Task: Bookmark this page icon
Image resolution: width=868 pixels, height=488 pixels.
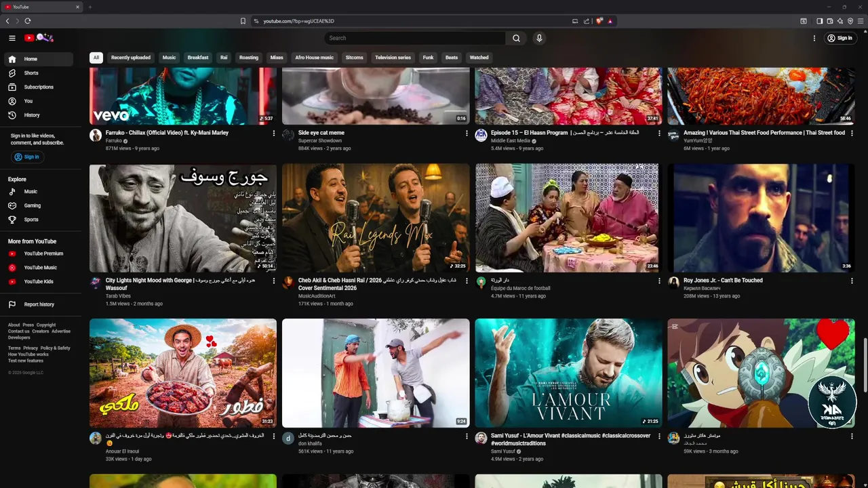Action: [x=243, y=21]
